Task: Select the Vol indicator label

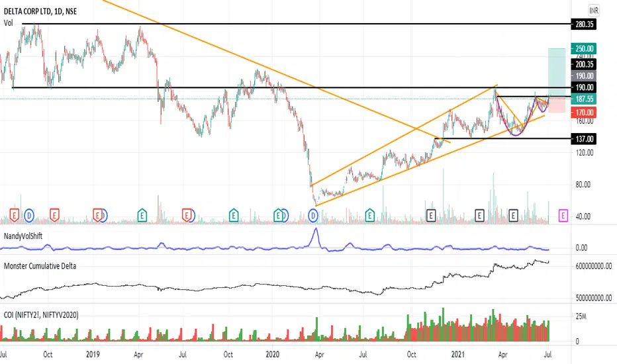Action: click(x=8, y=23)
